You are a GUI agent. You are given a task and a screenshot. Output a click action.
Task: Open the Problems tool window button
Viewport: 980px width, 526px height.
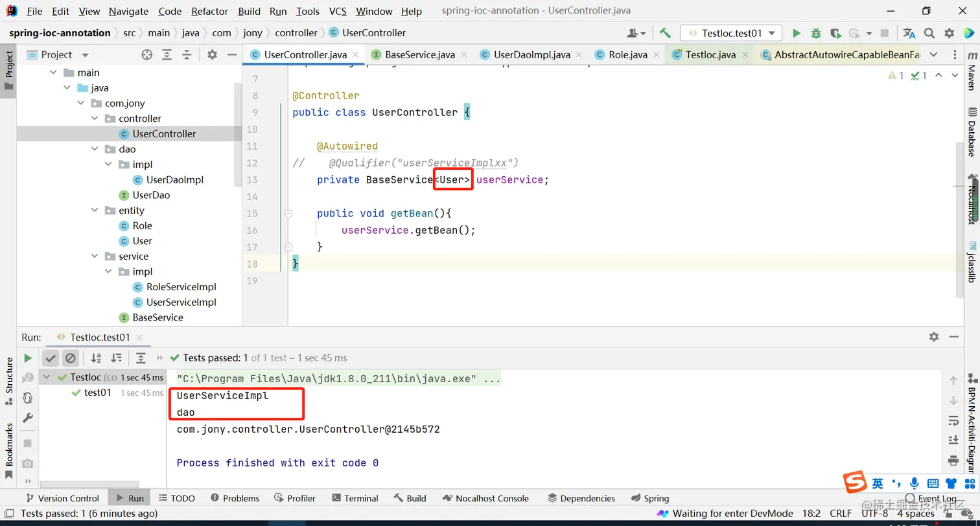(235, 498)
